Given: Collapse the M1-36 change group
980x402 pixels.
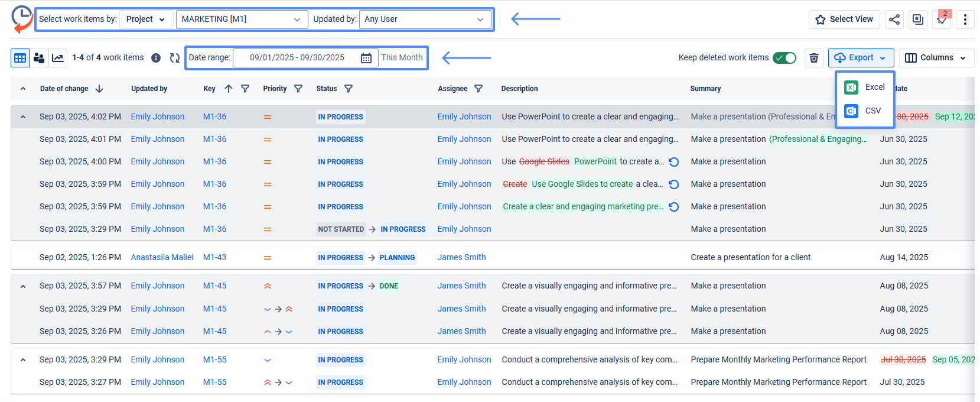Looking at the screenshot, I should click(x=23, y=117).
